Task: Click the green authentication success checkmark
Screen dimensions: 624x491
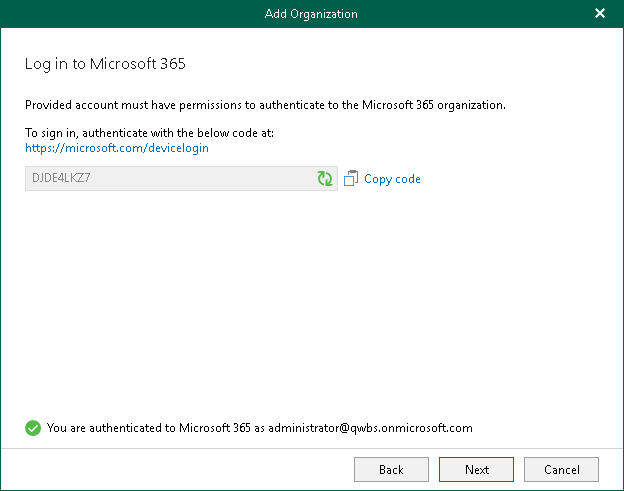Action: 33,428
